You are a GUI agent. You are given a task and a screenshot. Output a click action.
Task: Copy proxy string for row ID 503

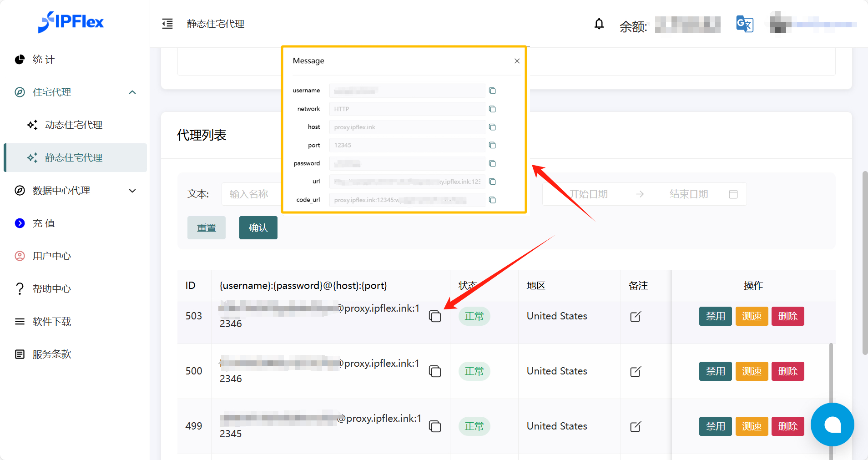pyautogui.click(x=435, y=316)
